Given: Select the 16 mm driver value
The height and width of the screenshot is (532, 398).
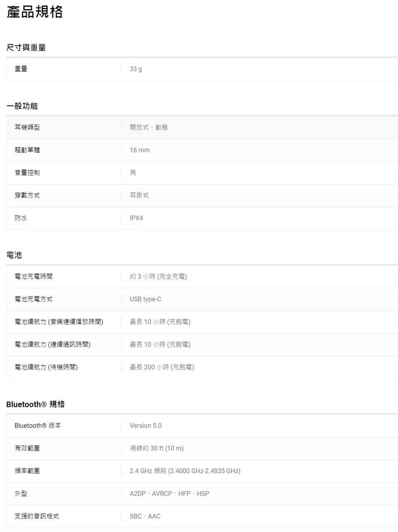Looking at the screenshot, I should click(139, 150).
